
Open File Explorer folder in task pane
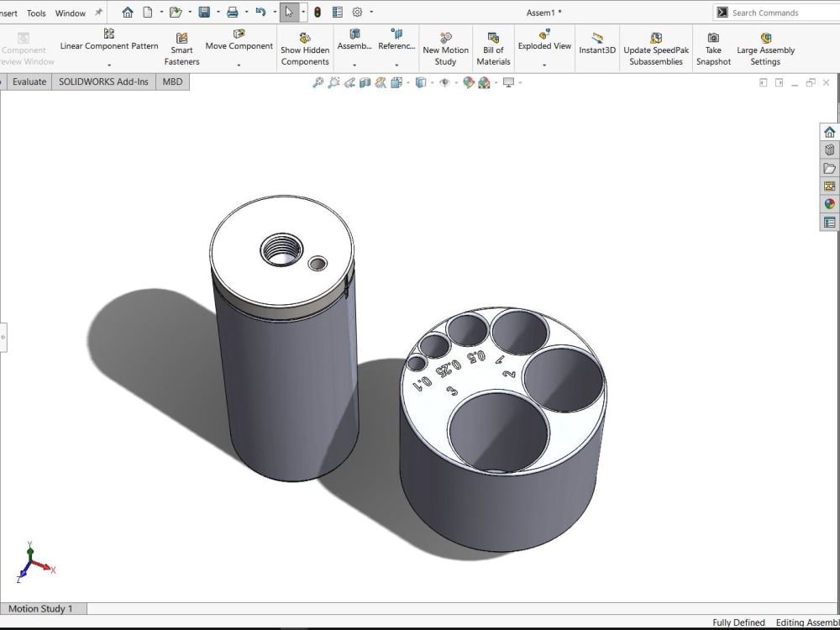point(830,168)
